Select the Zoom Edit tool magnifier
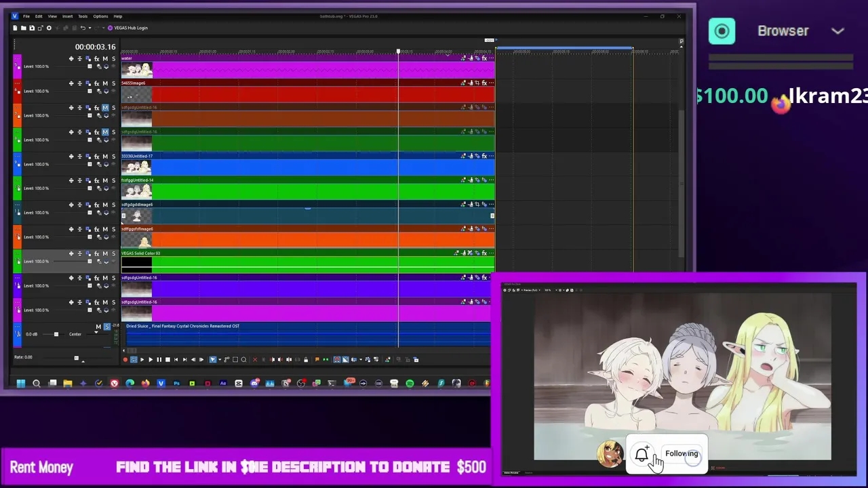Image resolution: width=868 pixels, height=488 pixels. pyautogui.click(x=243, y=359)
